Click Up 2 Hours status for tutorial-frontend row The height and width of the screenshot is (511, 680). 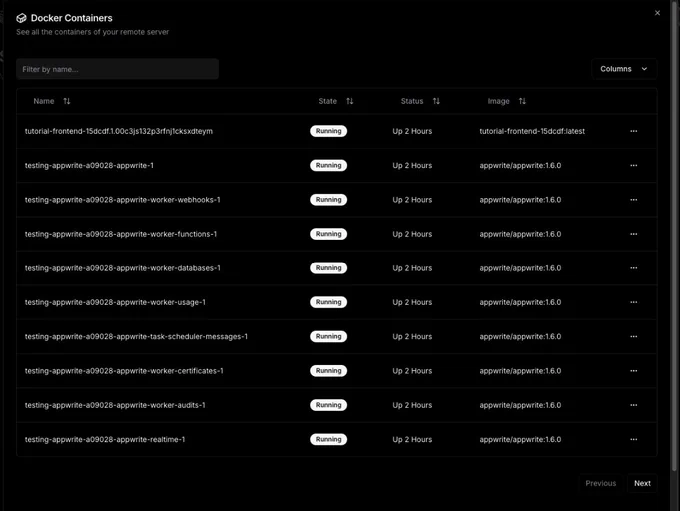click(412, 131)
